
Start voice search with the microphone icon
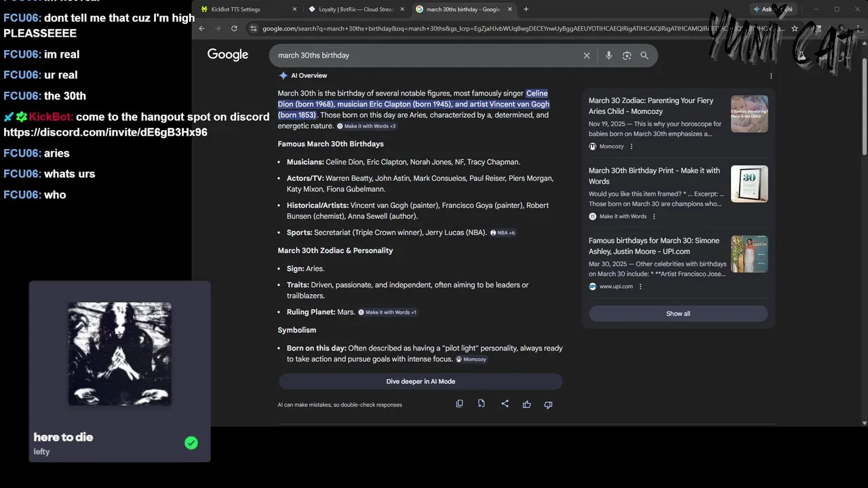pos(608,56)
